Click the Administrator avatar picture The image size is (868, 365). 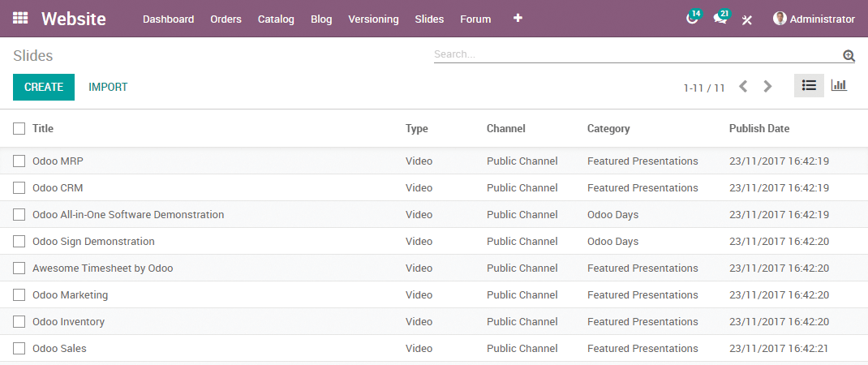[780, 19]
